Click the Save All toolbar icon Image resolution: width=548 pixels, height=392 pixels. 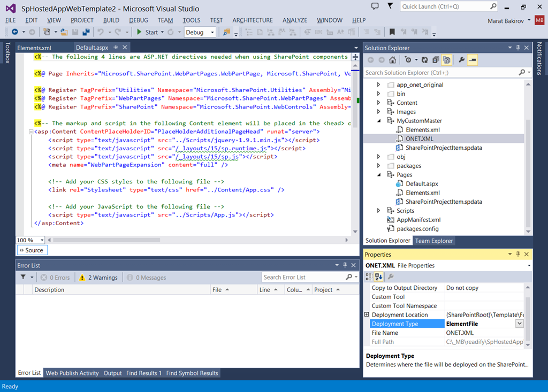pyautogui.click(x=86, y=32)
